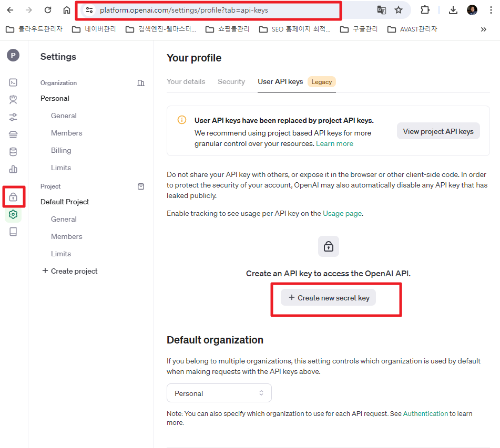
Task: Open the browser home page icon
Action: pos(66,10)
